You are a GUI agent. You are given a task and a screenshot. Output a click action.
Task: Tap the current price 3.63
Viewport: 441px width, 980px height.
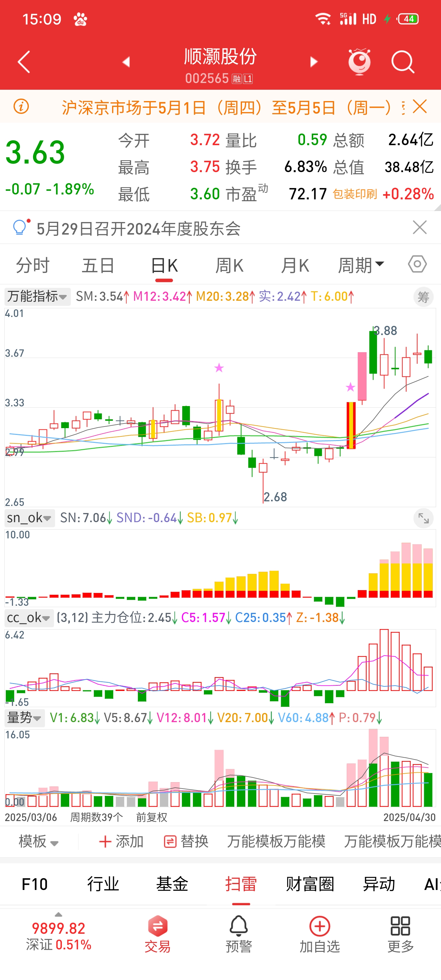(x=36, y=153)
